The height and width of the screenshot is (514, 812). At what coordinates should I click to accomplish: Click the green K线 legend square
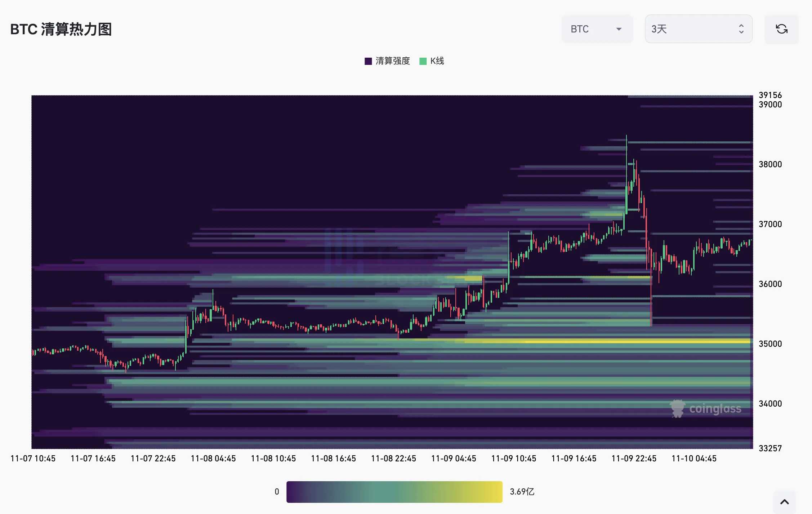point(423,61)
